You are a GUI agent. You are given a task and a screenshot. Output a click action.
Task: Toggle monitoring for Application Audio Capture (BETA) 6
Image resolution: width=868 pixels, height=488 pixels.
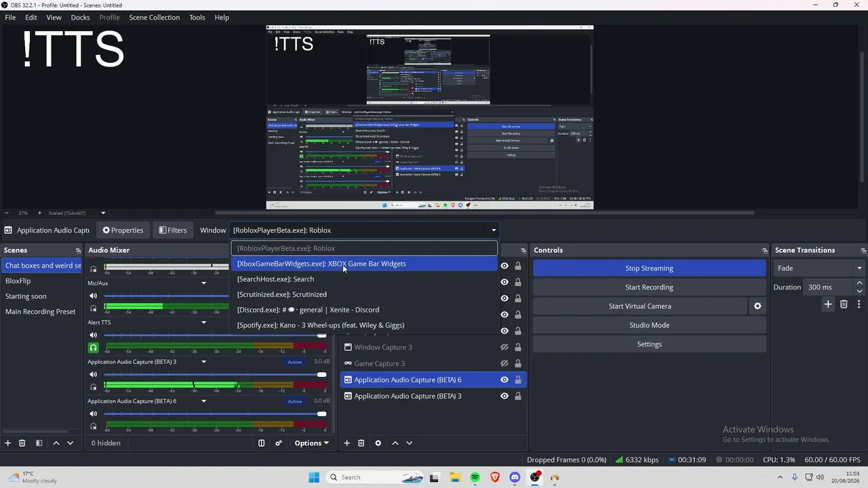pos(94,426)
